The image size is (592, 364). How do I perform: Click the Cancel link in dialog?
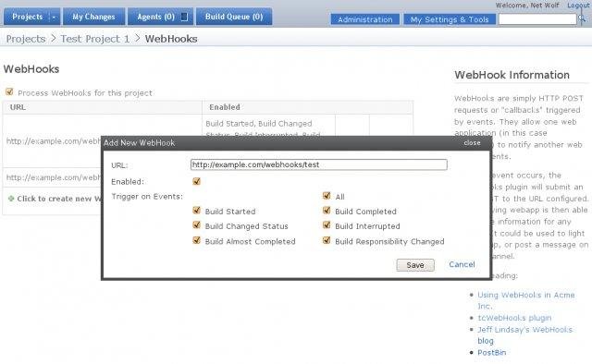[462, 264]
